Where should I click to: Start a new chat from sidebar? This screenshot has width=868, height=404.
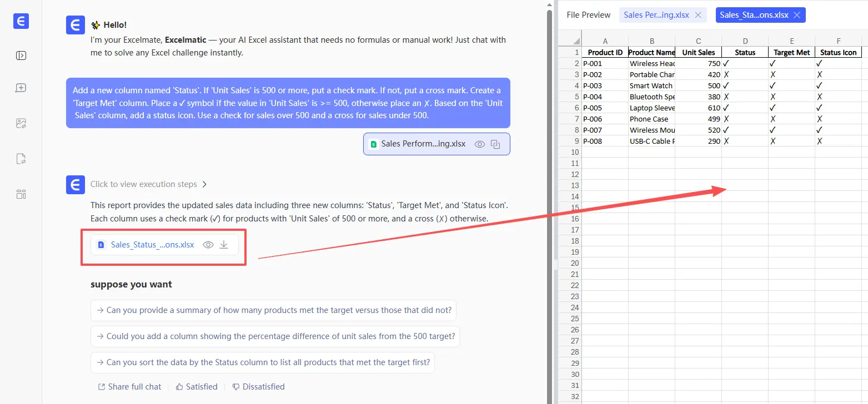21,88
